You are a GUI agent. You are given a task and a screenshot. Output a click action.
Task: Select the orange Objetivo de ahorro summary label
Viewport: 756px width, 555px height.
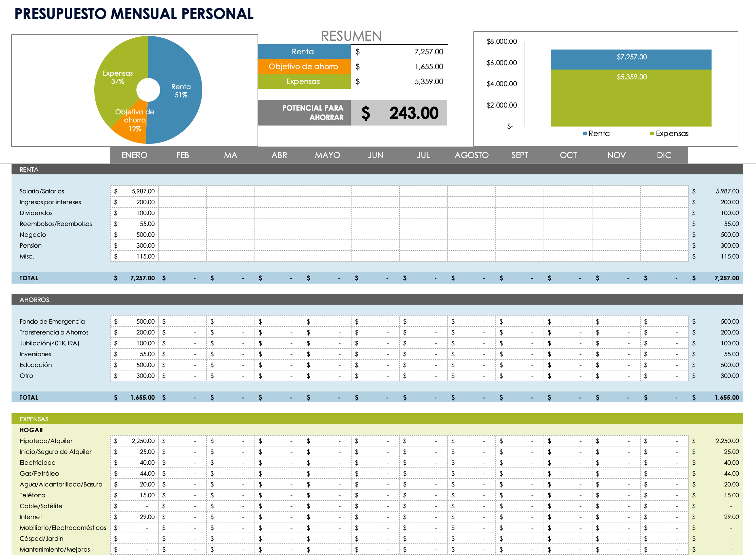[304, 66]
